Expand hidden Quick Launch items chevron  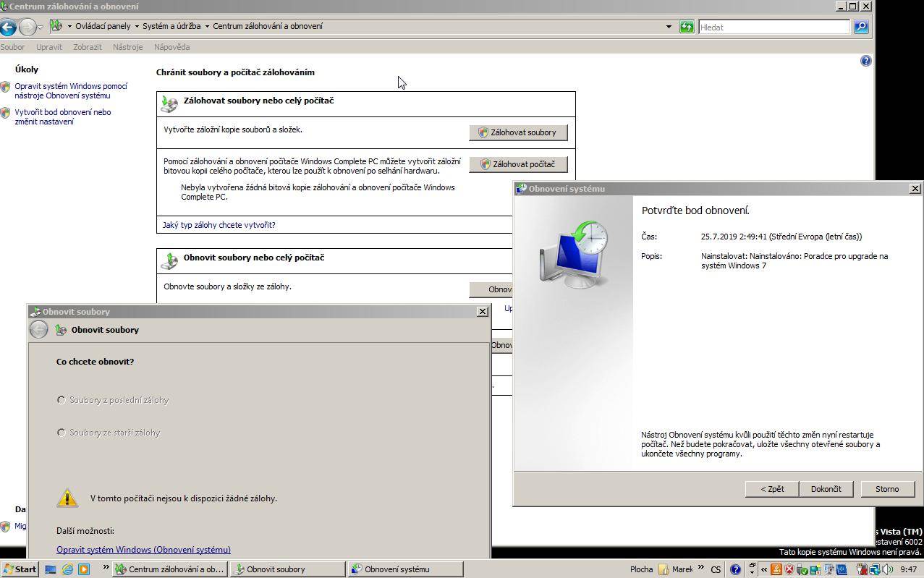(x=106, y=568)
